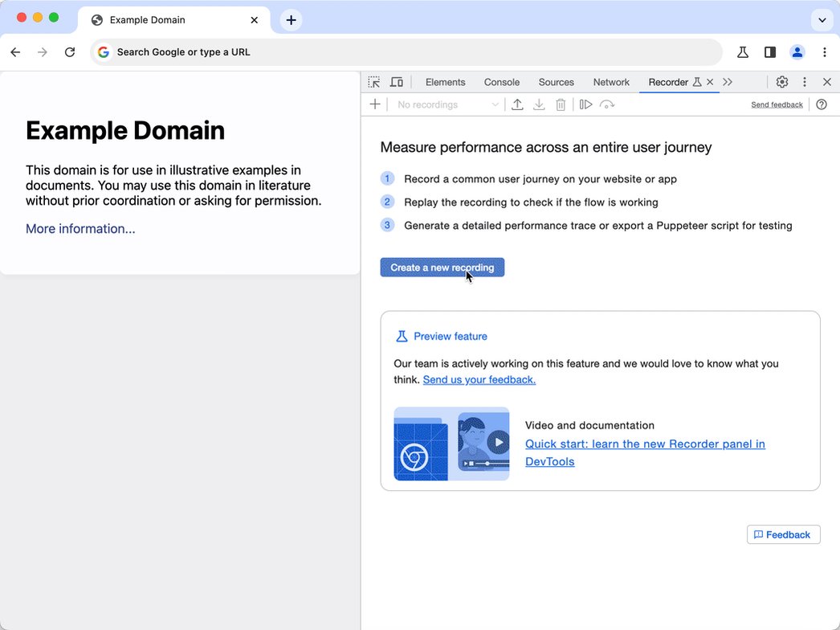Click Create a new recording button

click(442, 268)
